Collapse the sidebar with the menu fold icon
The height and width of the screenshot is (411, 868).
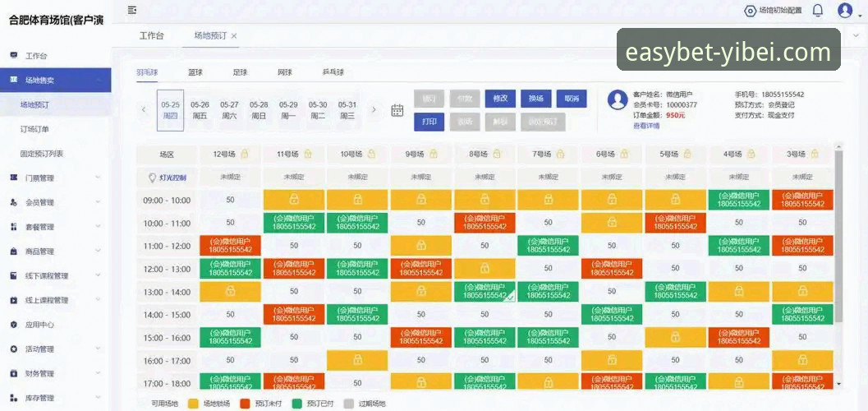click(131, 10)
